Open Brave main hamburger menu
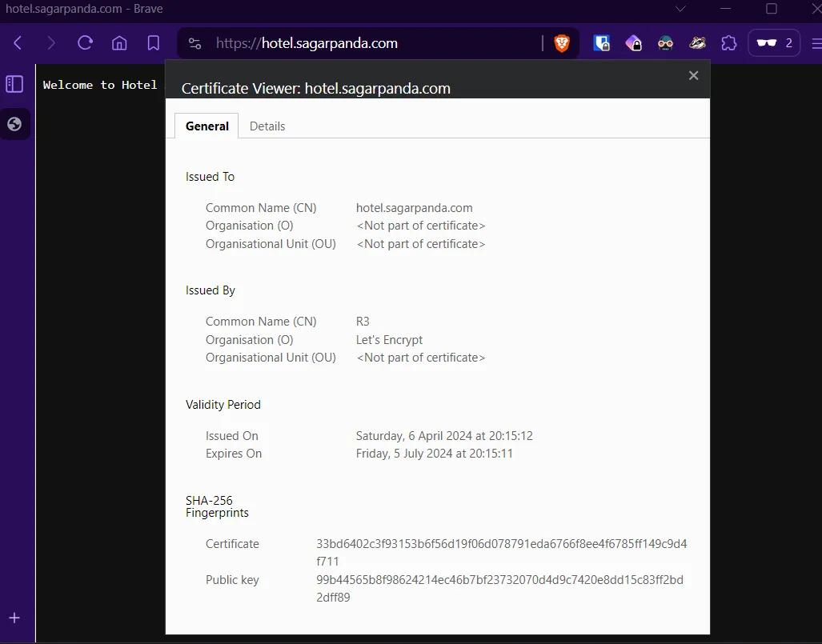 [816, 43]
